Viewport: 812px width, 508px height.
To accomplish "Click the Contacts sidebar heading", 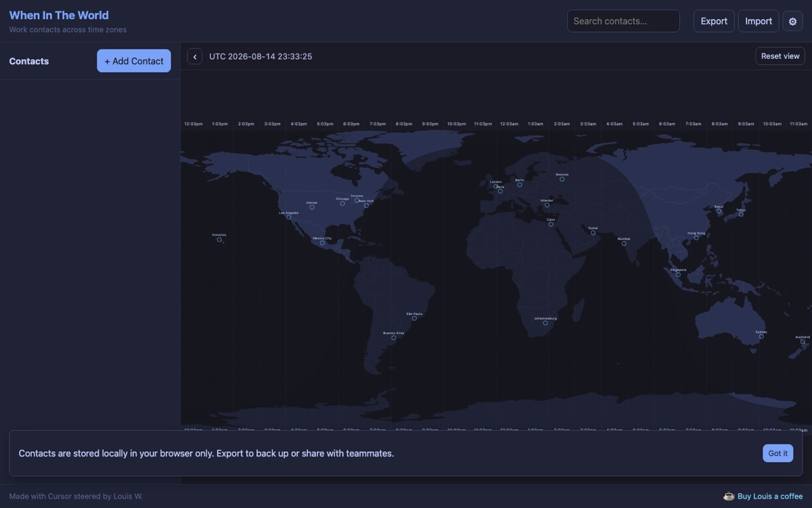I will click(x=29, y=61).
